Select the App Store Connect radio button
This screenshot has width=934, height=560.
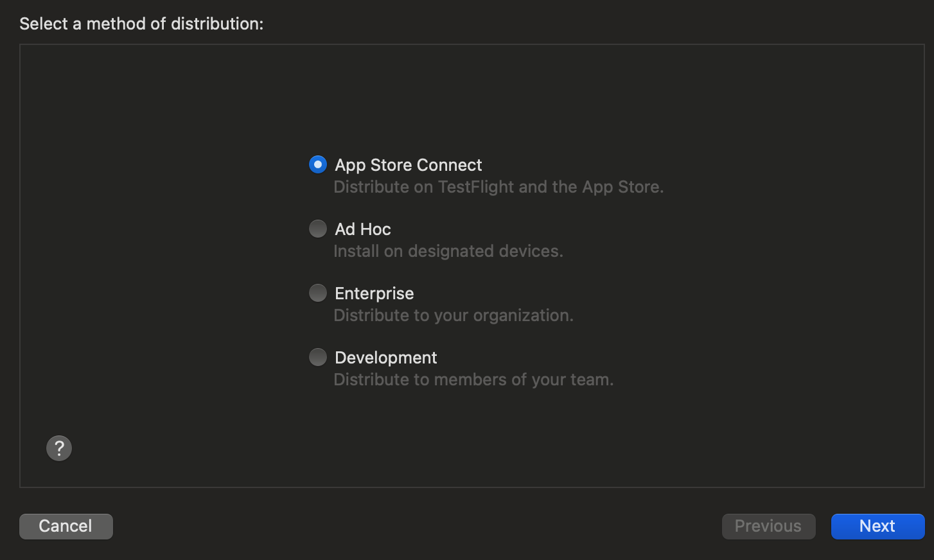point(318,164)
